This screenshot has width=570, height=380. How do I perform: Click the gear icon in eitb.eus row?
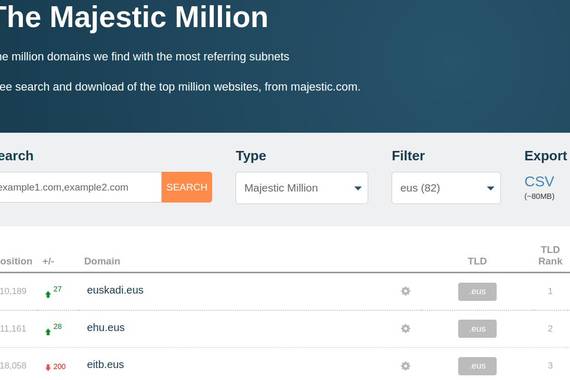click(405, 366)
